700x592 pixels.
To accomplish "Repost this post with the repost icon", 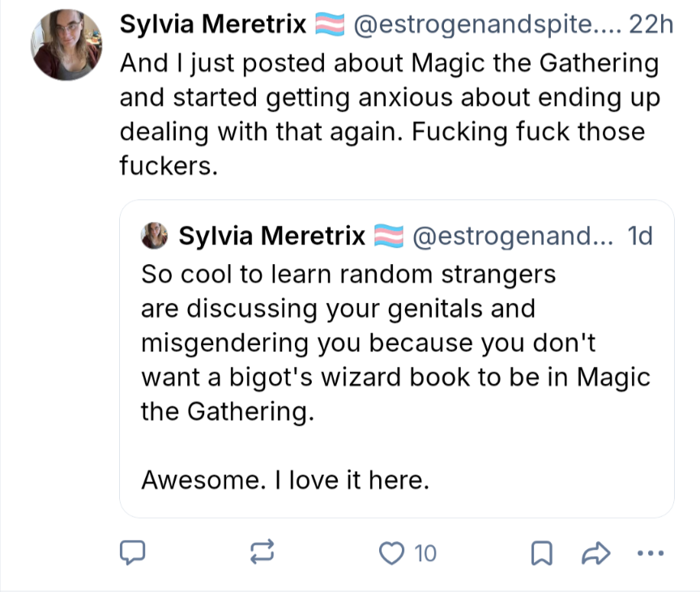I will (262, 552).
